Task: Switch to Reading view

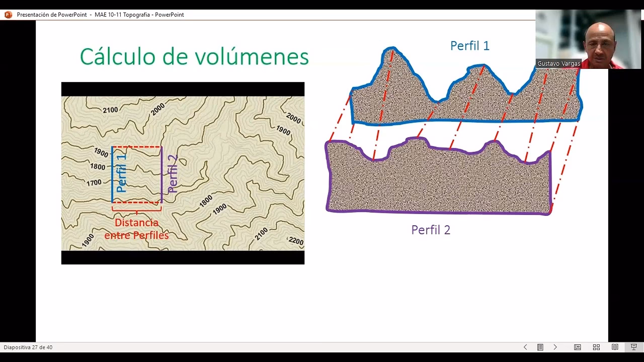Action: [x=615, y=347]
